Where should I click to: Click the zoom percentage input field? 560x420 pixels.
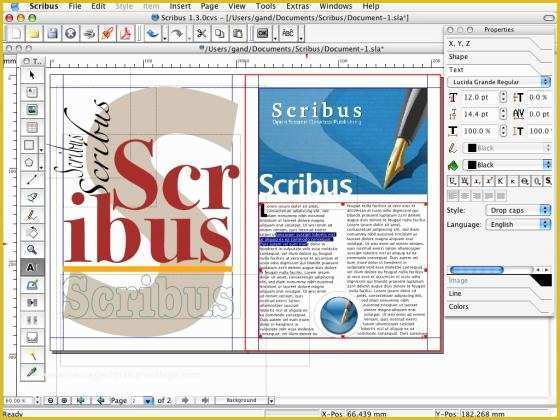(x=19, y=401)
